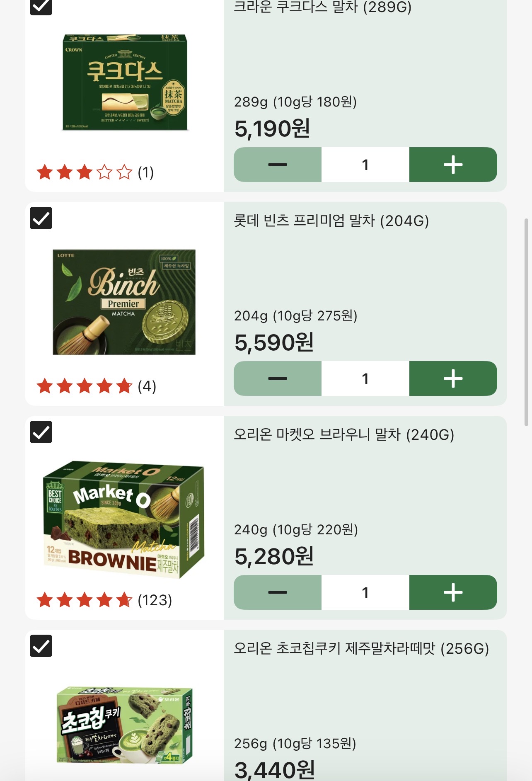Deselect the 크라운 쿠크다스 checkbox at top
This screenshot has width=532, height=781.
point(41,6)
